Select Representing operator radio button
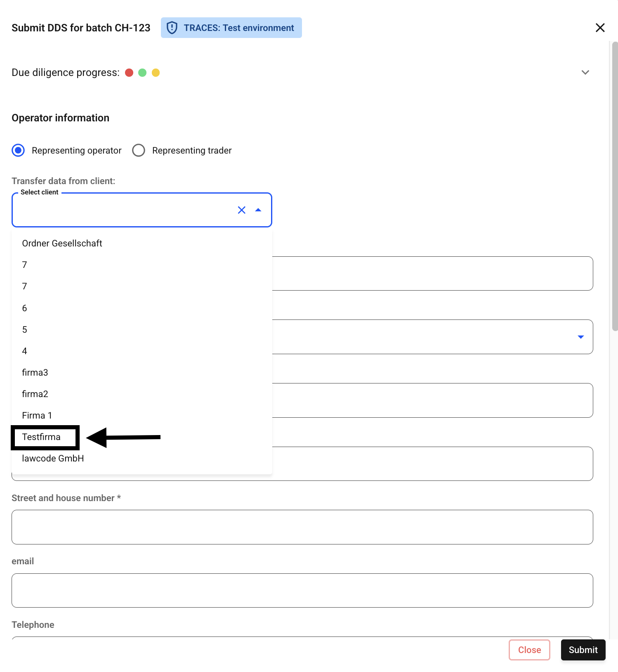The image size is (618, 672). [18, 150]
